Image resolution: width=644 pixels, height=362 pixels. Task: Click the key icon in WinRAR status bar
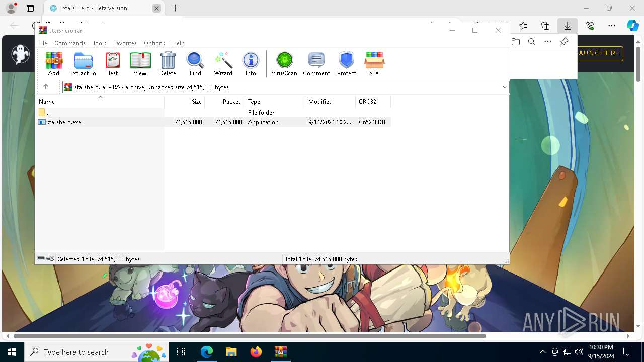[x=50, y=259]
